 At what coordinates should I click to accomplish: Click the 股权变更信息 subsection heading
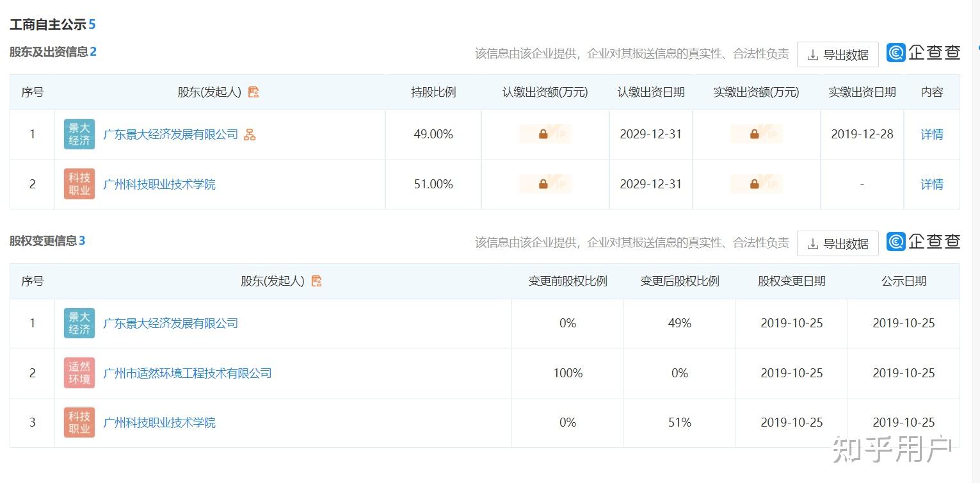tap(43, 241)
